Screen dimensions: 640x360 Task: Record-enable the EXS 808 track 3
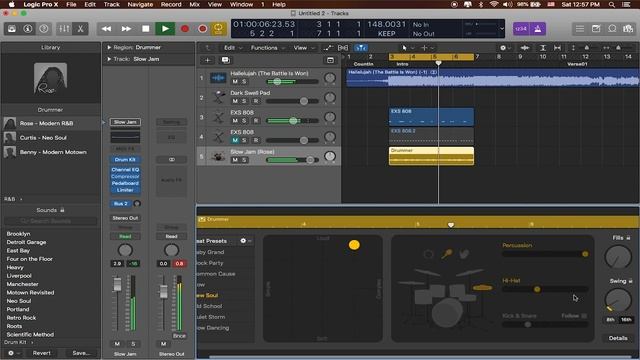pyautogui.click(x=256, y=121)
